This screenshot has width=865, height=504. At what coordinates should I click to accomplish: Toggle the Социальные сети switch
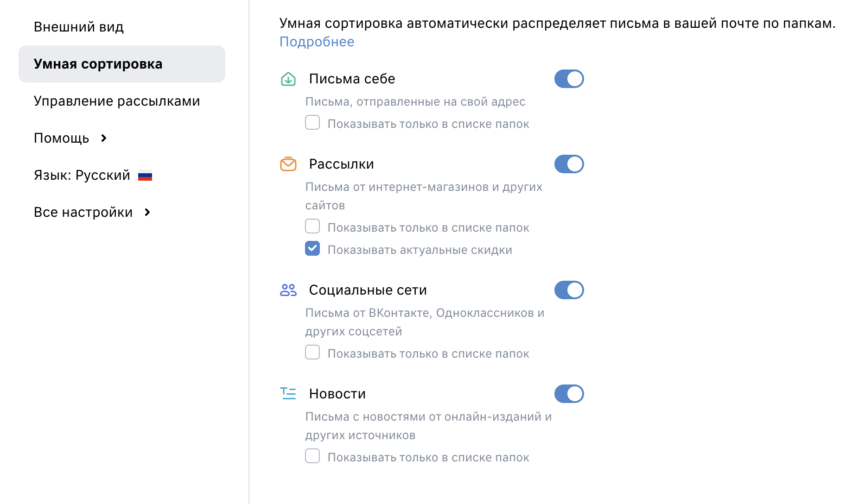pos(569,290)
